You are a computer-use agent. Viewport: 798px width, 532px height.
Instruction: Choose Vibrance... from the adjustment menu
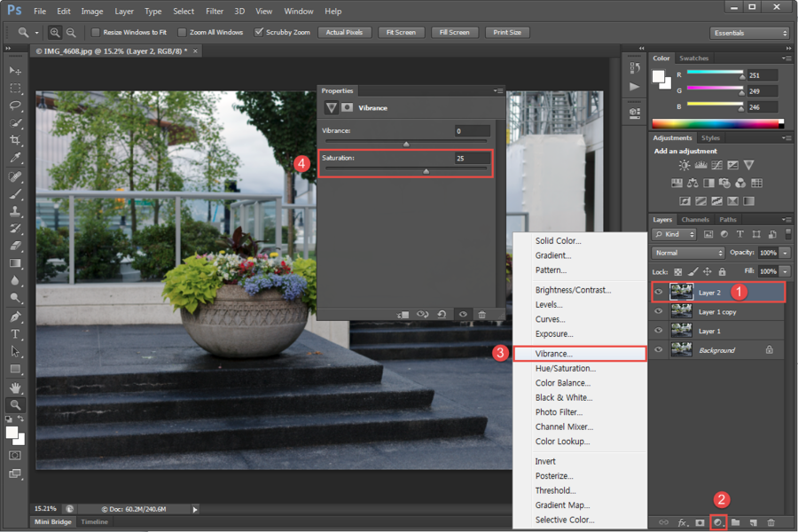tap(580, 354)
